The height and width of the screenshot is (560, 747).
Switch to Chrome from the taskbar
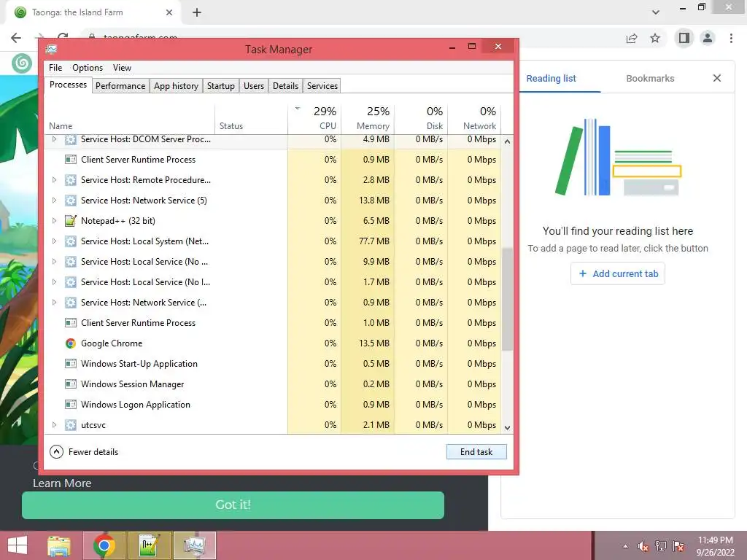pyautogui.click(x=104, y=545)
